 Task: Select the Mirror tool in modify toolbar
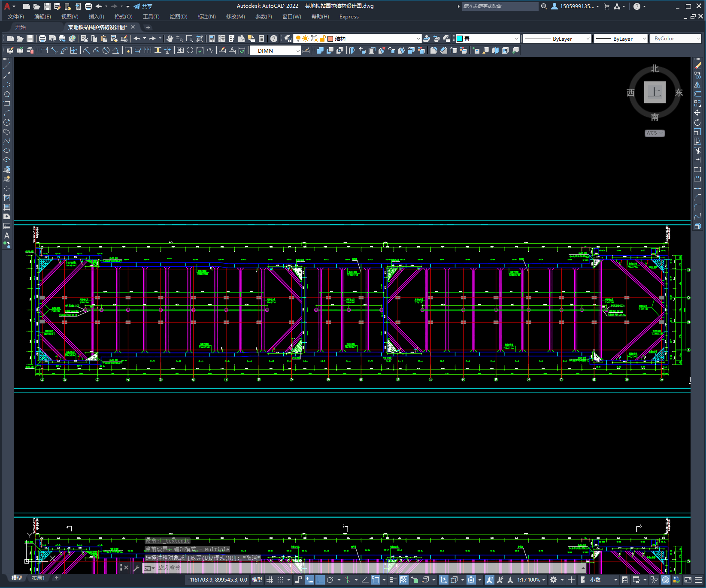(697, 84)
